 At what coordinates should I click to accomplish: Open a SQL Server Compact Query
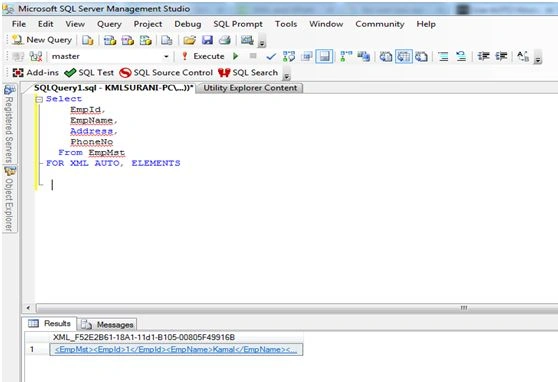166,40
